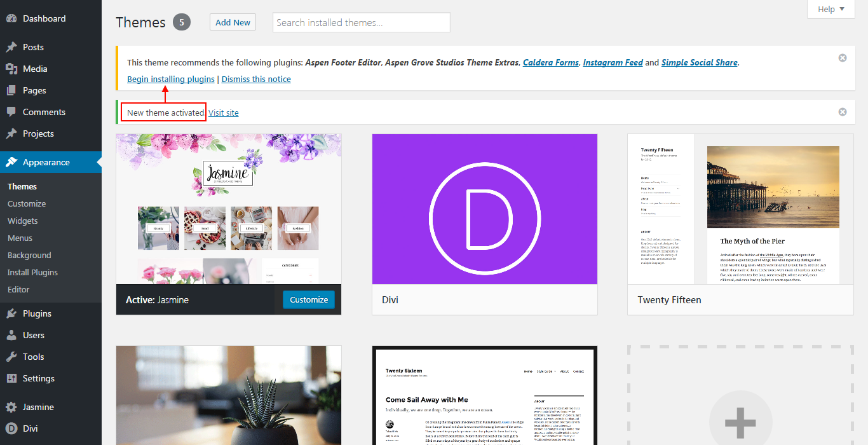Select the Twenty Sixteen theme thumbnail

coord(485,395)
